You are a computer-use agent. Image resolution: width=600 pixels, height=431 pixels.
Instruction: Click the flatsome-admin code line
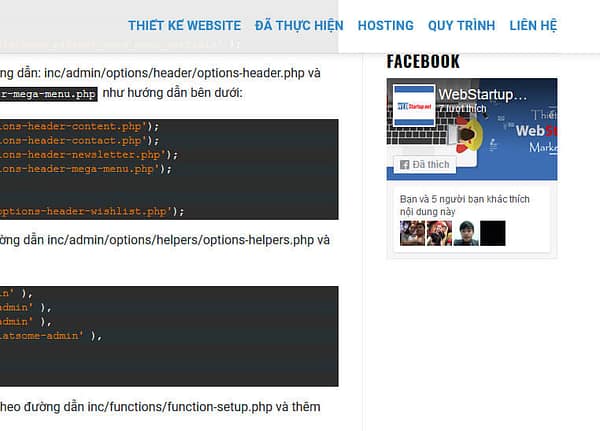pyautogui.click(x=51, y=336)
